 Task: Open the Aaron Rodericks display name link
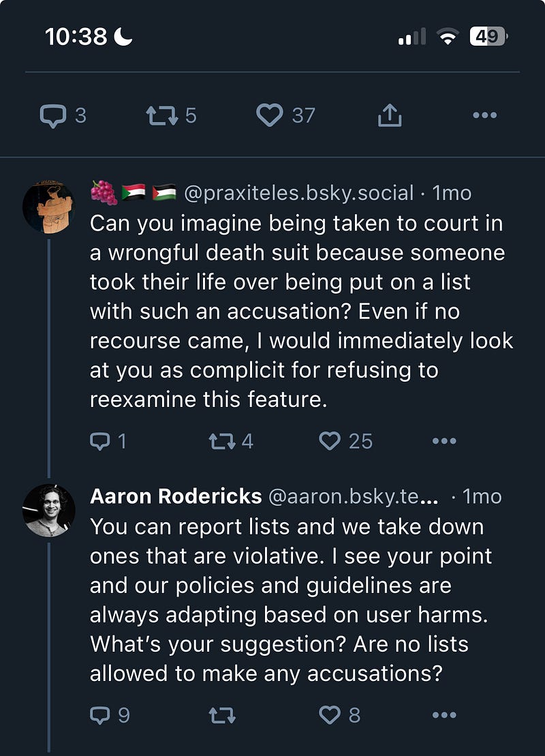coord(176,496)
